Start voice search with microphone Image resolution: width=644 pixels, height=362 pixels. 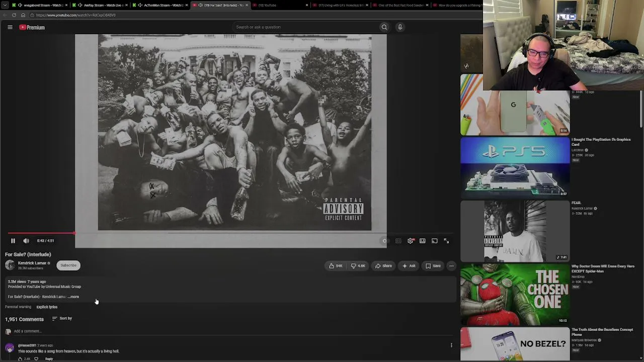(400, 27)
